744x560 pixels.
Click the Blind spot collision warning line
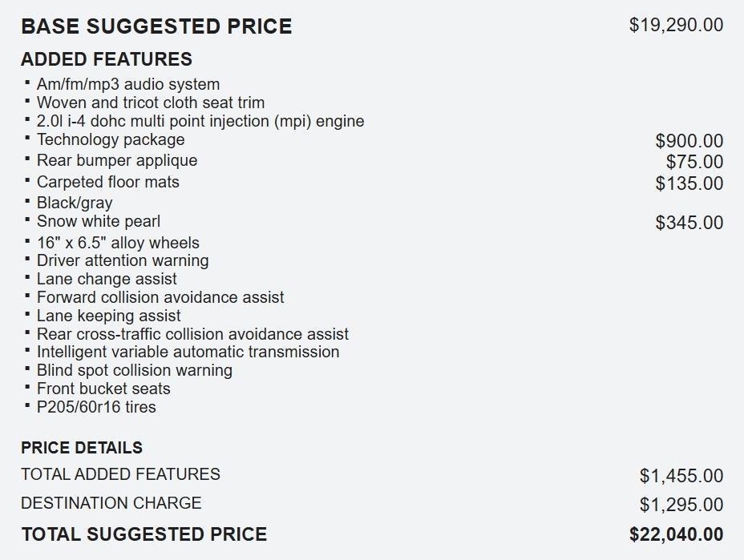pos(135,370)
